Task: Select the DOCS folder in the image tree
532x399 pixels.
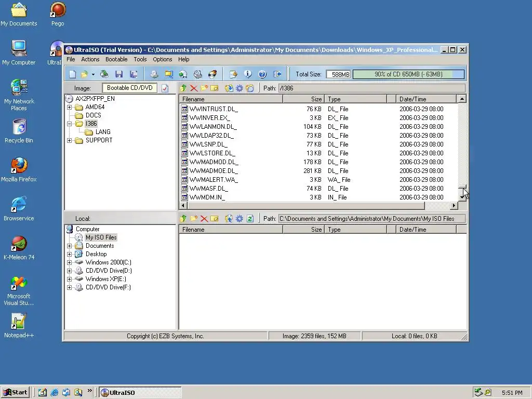Action: click(x=94, y=115)
